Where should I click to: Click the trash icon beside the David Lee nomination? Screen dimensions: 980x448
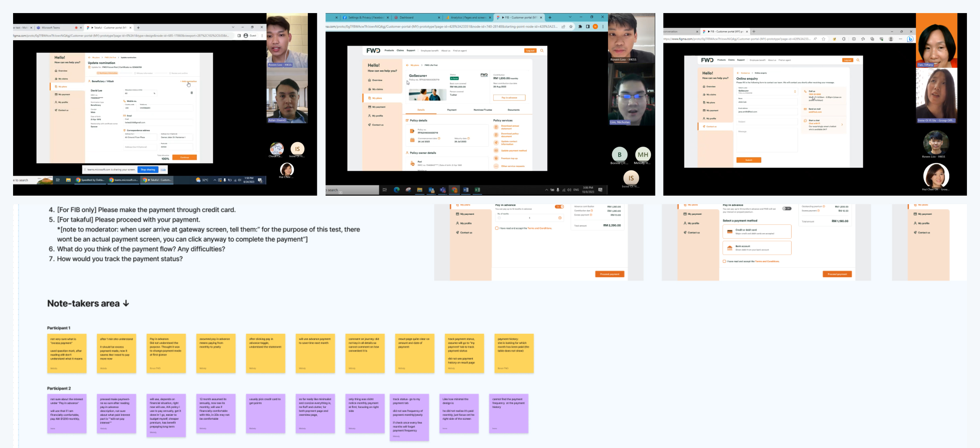[x=192, y=93]
